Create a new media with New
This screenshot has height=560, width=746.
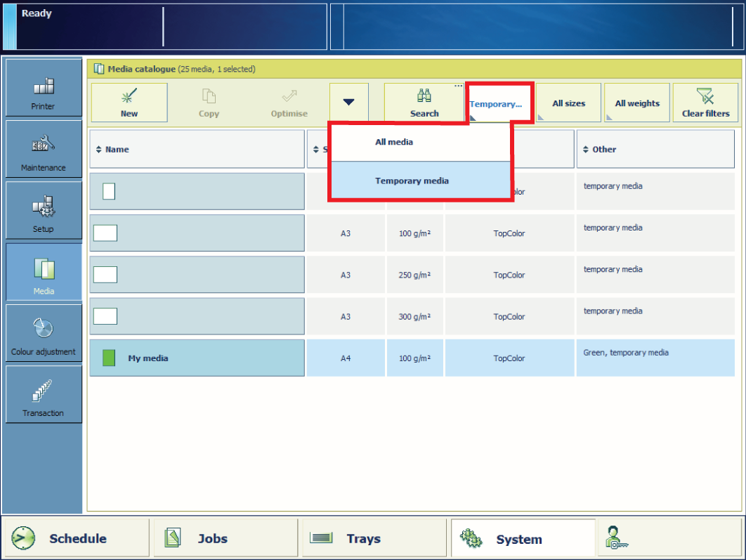tap(129, 103)
